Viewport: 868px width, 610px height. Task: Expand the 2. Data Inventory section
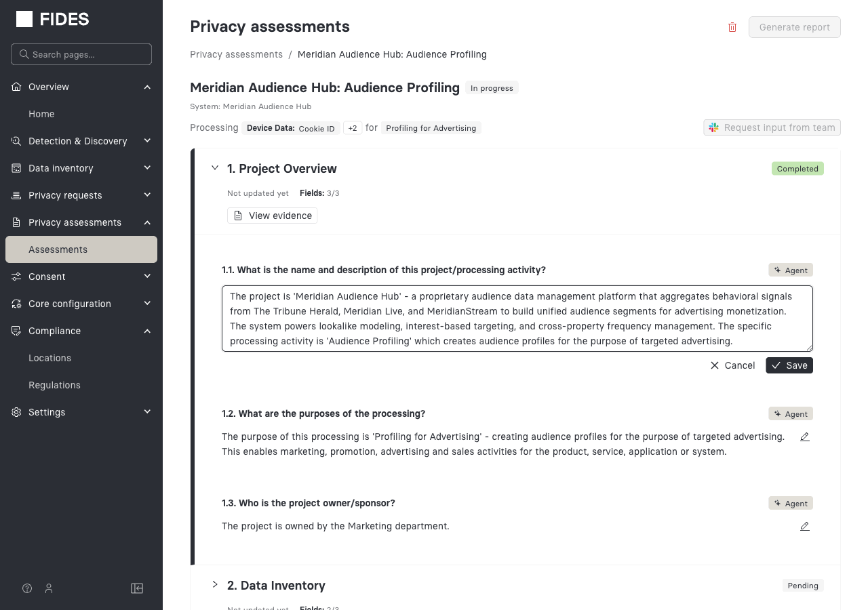215,585
